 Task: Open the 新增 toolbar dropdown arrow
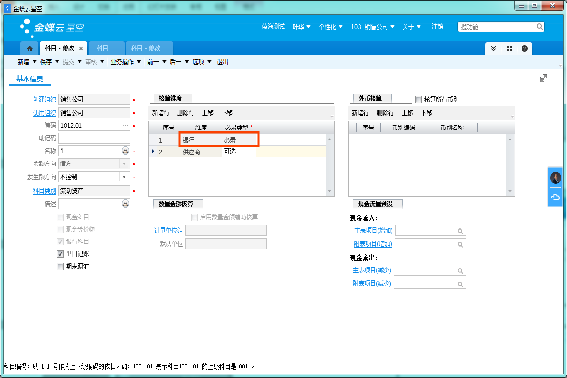click(x=35, y=62)
